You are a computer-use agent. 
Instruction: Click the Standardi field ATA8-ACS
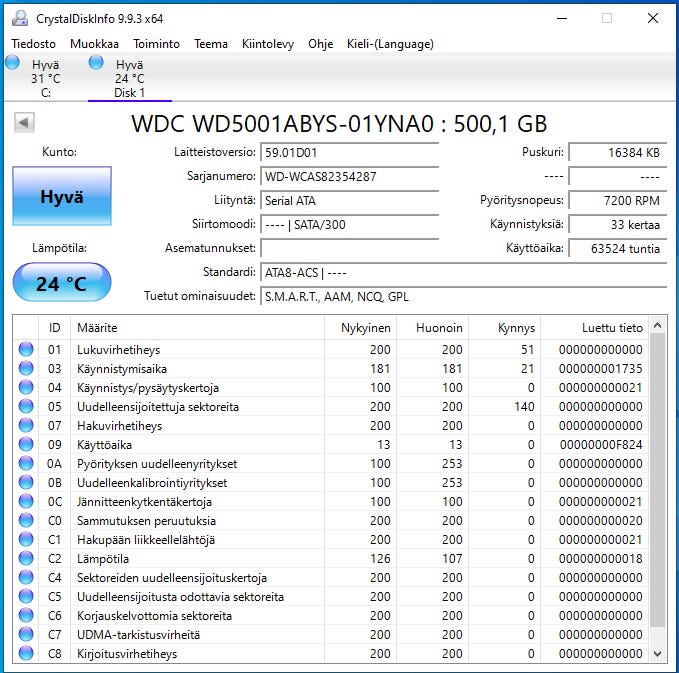[x=463, y=272]
